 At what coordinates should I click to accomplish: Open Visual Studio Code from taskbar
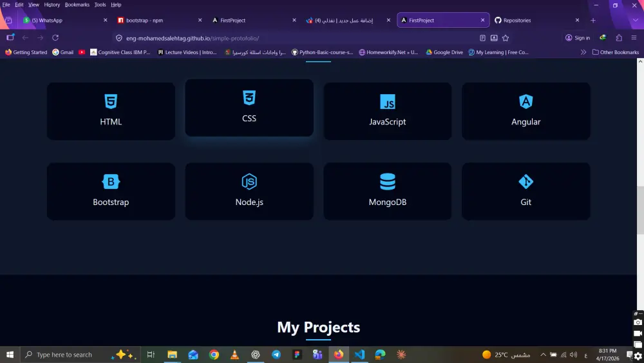pos(359,355)
